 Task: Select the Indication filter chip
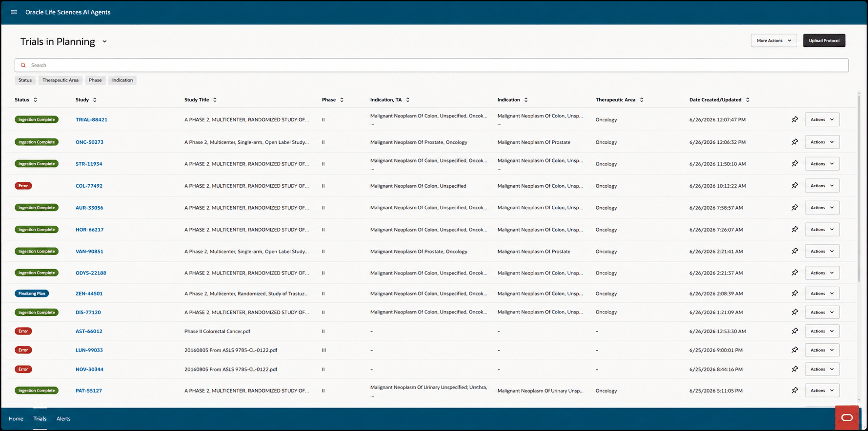(122, 80)
